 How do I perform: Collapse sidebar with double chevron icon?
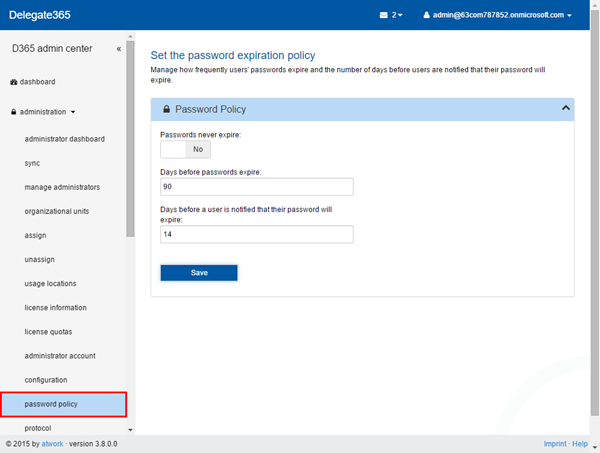[119, 48]
